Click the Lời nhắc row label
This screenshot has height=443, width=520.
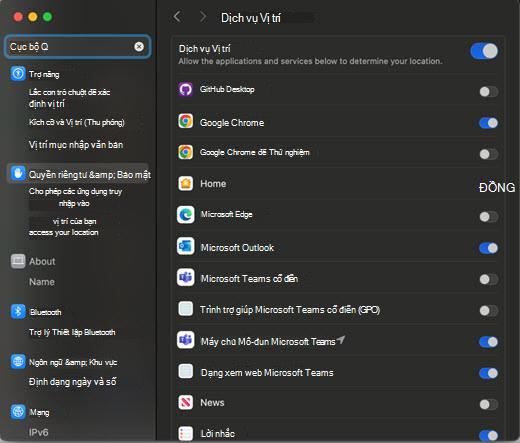pyautogui.click(x=217, y=433)
